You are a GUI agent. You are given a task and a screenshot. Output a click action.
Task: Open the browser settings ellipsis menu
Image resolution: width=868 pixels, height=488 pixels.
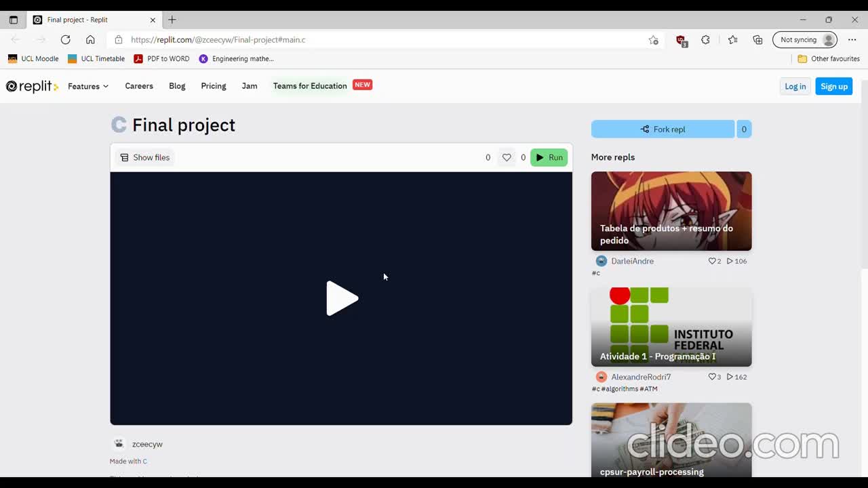852,39
